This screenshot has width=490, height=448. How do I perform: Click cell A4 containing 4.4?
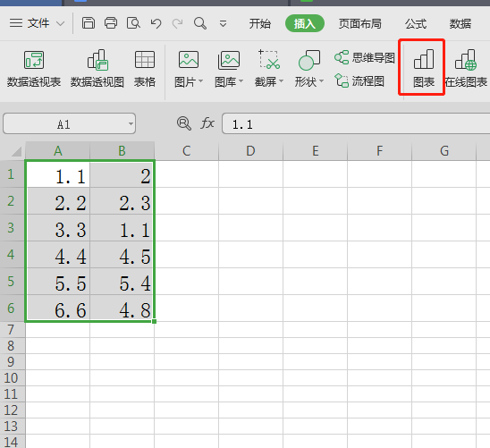(58, 255)
